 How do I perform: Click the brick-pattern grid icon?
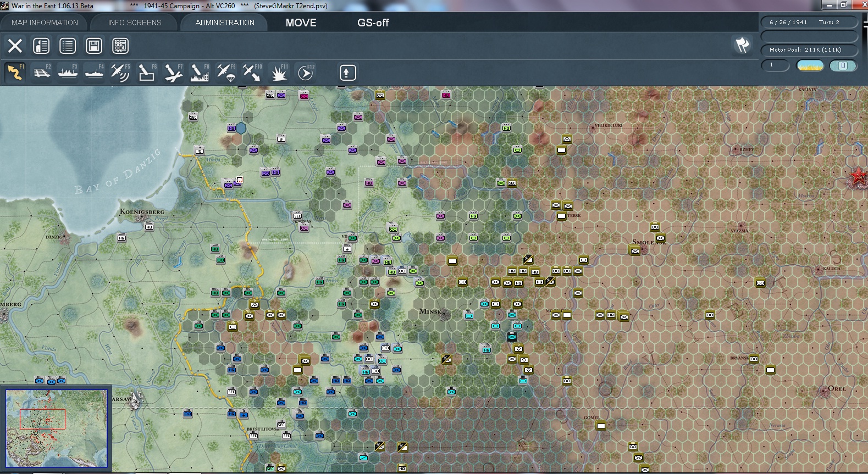120,46
